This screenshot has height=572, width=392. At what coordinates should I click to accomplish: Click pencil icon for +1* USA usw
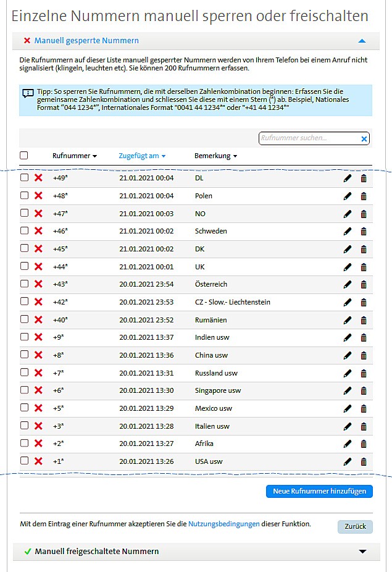[x=348, y=462]
